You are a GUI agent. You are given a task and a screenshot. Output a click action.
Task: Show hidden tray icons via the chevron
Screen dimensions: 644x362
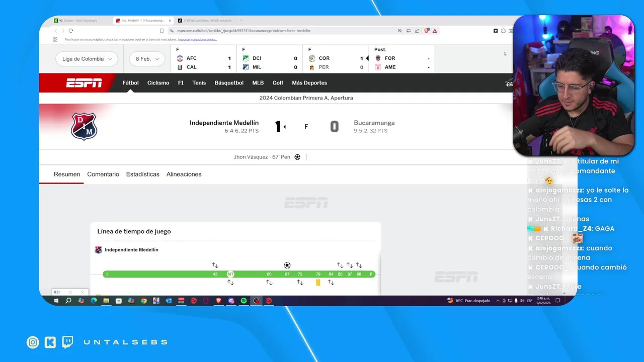498,301
